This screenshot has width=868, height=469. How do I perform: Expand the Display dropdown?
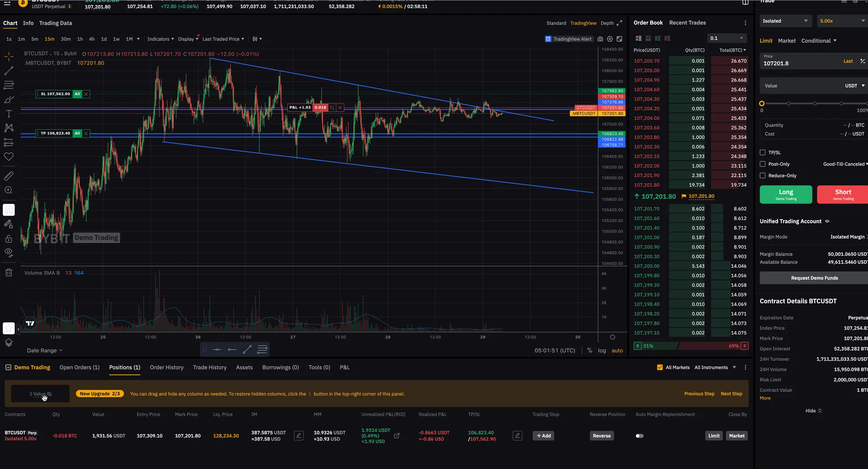[x=188, y=39]
